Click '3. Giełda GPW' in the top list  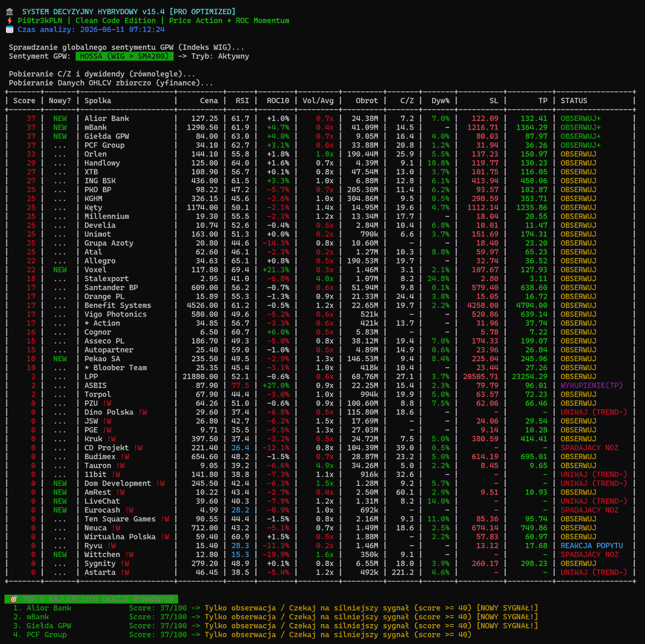[42, 626]
